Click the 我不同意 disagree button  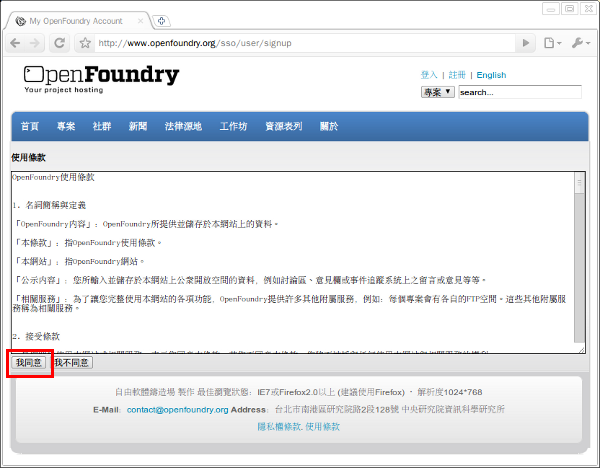(72, 362)
